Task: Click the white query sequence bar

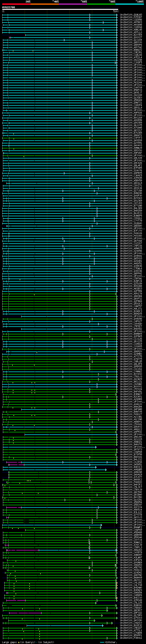Action: [60, 9]
